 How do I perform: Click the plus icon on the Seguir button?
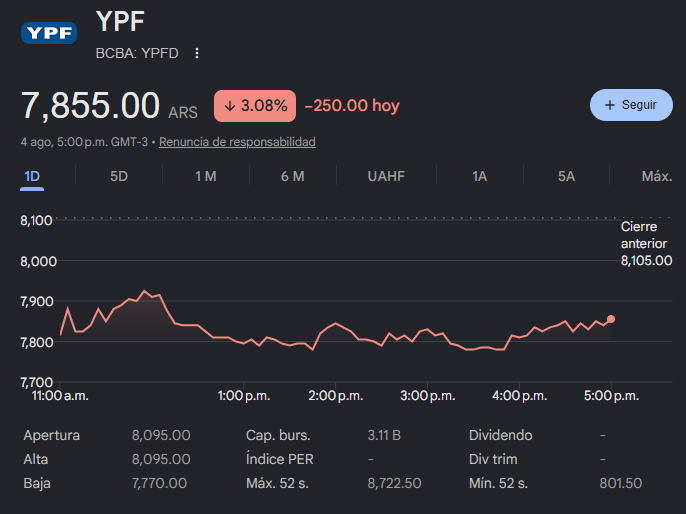click(609, 105)
